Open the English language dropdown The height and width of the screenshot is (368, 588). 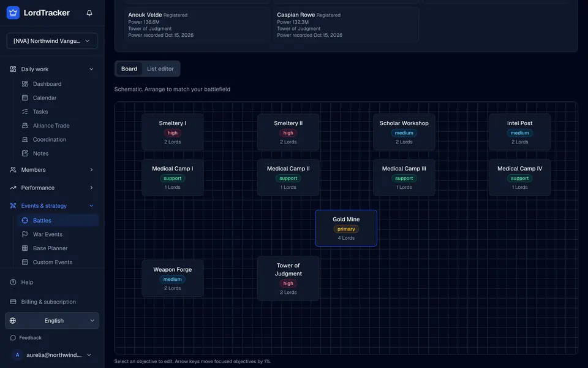pos(51,321)
